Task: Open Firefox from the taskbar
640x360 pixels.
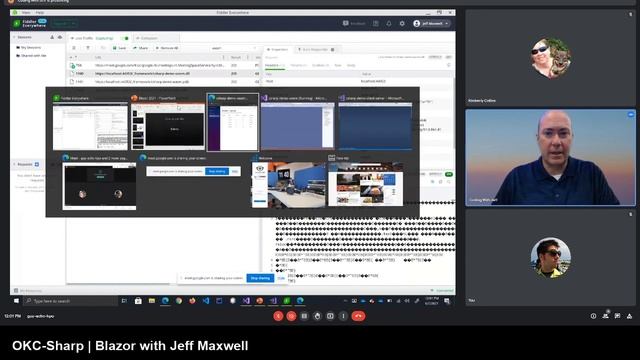Action: 192,301
